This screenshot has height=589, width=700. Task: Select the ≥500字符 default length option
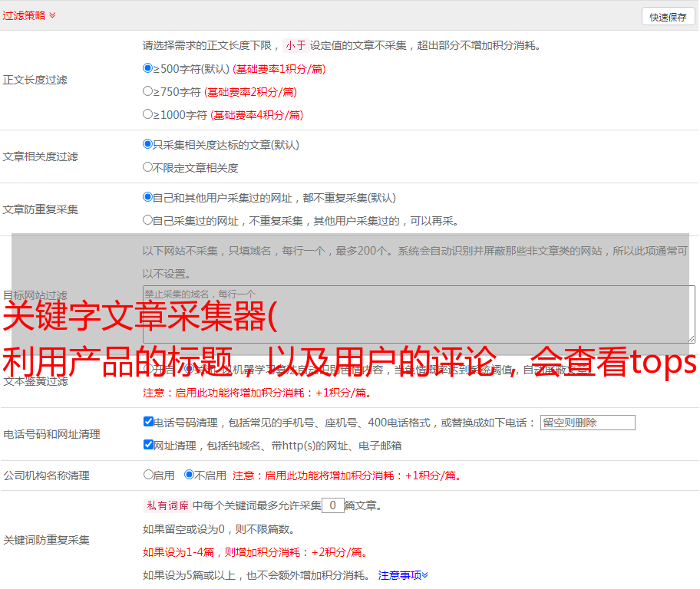click(x=148, y=68)
